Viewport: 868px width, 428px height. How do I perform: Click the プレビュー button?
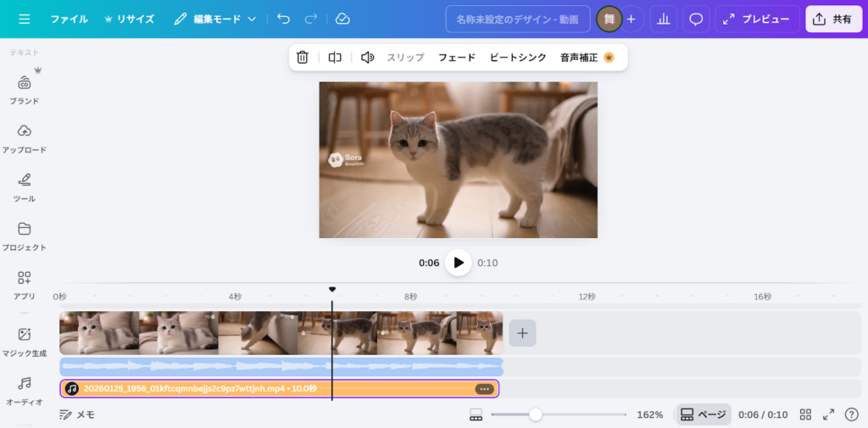757,19
